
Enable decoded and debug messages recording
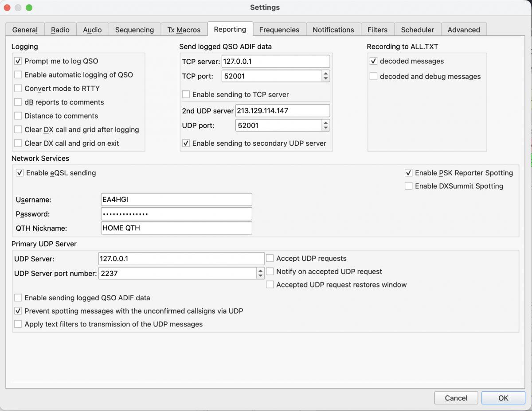click(x=374, y=77)
